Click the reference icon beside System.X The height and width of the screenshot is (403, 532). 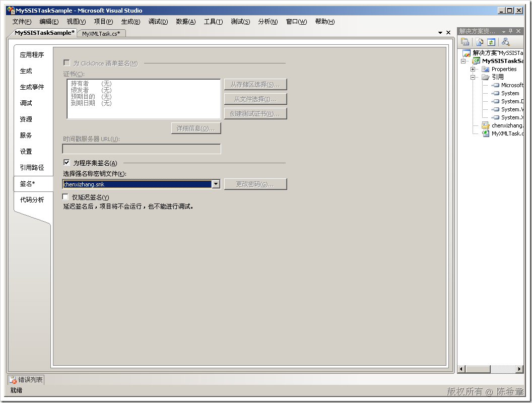496,117
